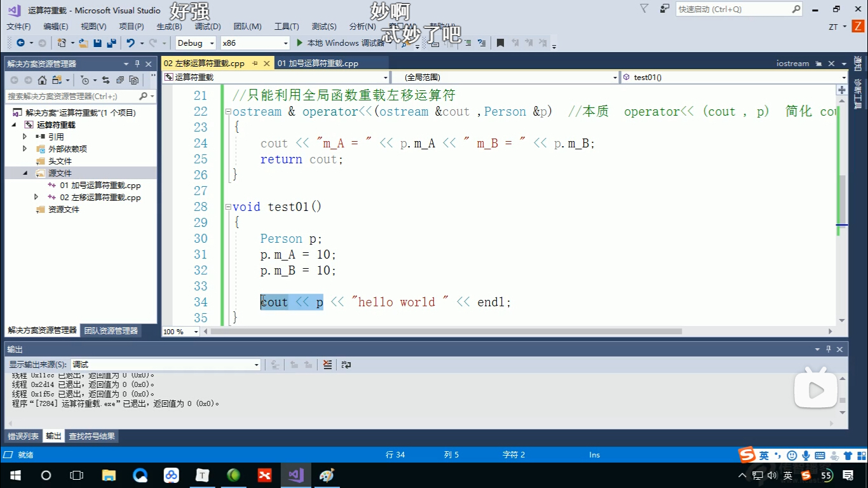Expand the 外部依赖项 tree node

(x=25, y=149)
